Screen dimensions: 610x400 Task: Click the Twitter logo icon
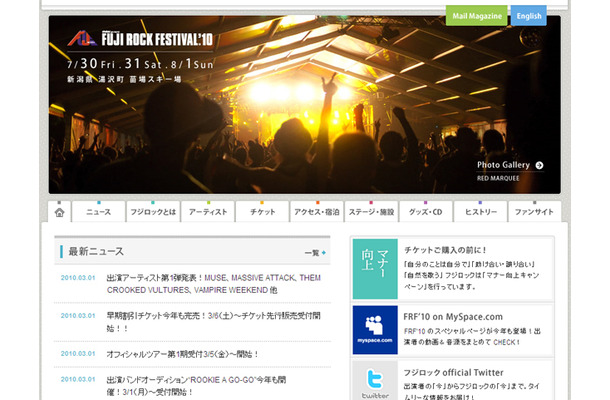pos(375,383)
